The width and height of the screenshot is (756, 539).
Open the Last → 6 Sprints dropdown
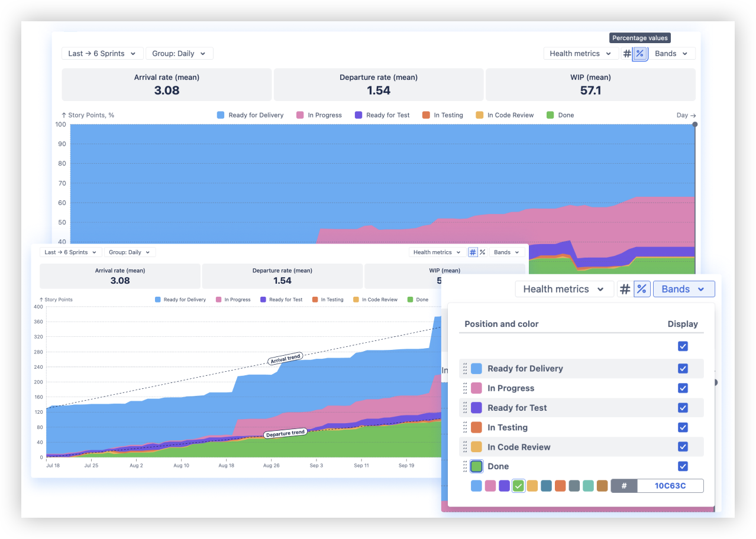[102, 53]
